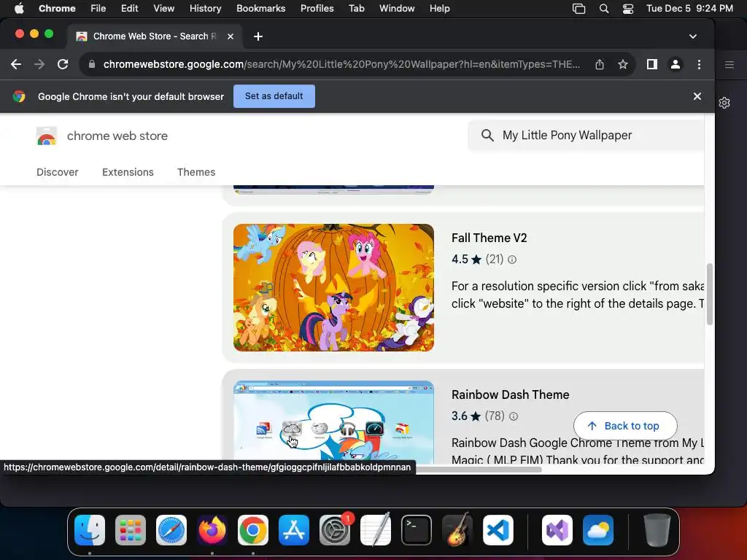This screenshot has width=747, height=560.
Task: Open the Bookmarks menu
Action: point(260,9)
